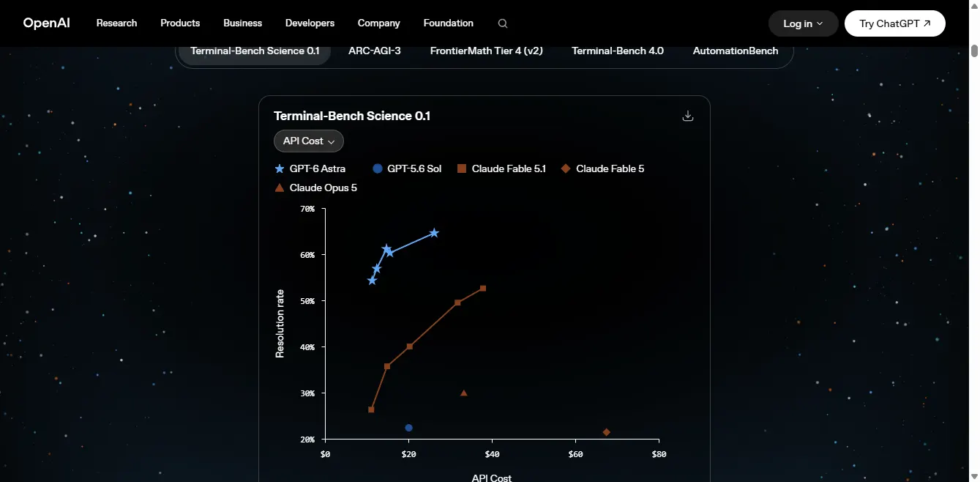
Task: Open the Research menu
Action: (116, 23)
